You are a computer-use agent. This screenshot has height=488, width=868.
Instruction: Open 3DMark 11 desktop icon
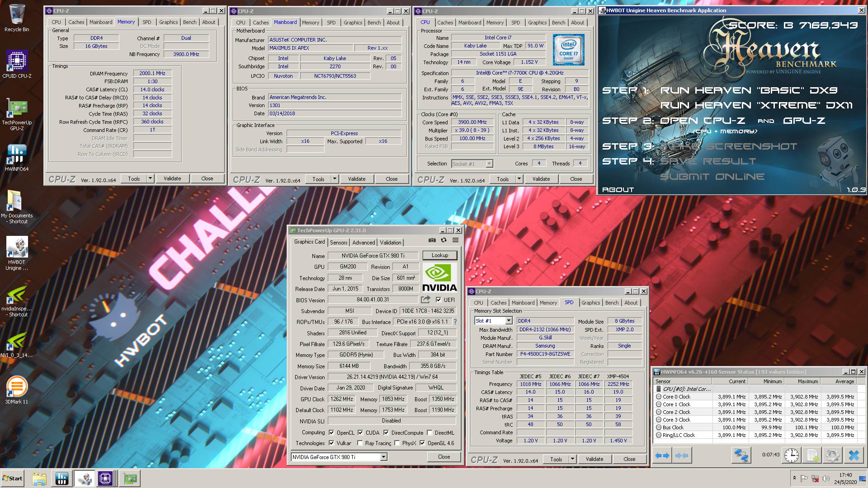click(17, 390)
